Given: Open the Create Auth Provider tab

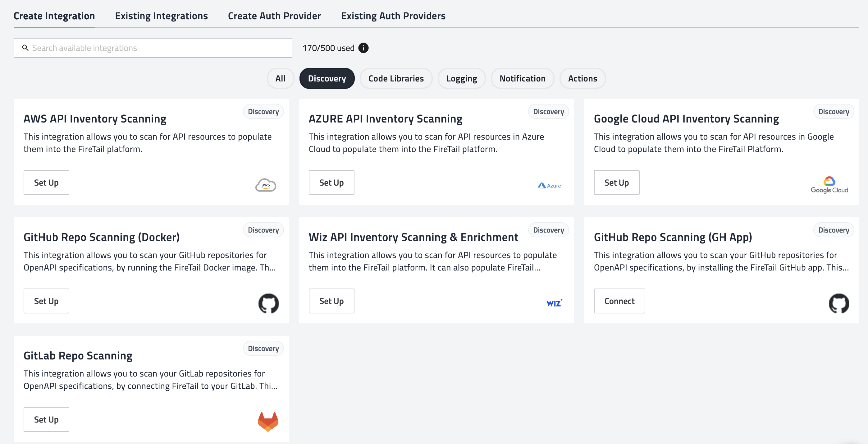Looking at the screenshot, I should pyautogui.click(x=274, y=16).
